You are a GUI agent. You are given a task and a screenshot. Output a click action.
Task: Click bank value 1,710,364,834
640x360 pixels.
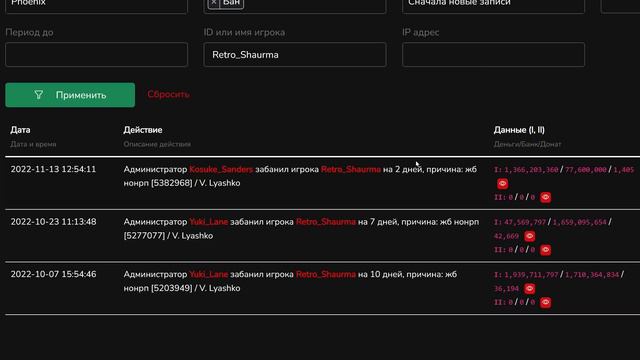click(x=592, y=275)
